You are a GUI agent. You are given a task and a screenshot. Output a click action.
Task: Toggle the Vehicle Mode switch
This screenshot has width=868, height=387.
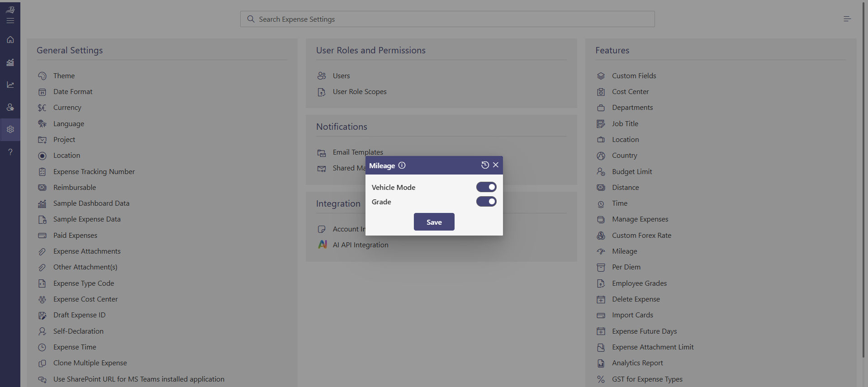tap(486, 187)
